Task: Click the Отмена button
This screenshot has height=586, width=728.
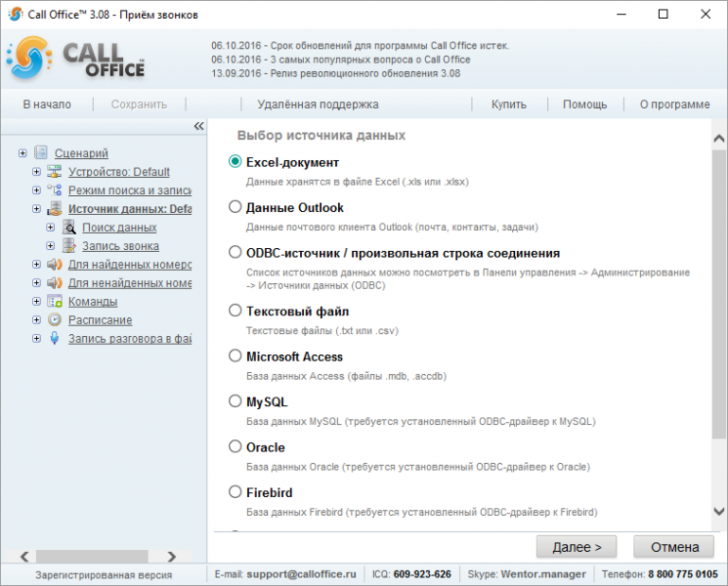Action: [674, 547]
